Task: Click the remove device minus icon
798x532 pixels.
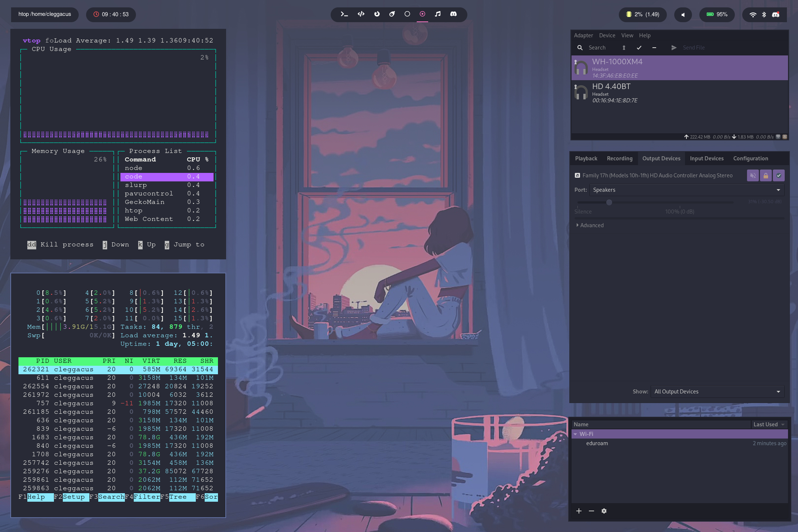Action: [x=654, y=48]
